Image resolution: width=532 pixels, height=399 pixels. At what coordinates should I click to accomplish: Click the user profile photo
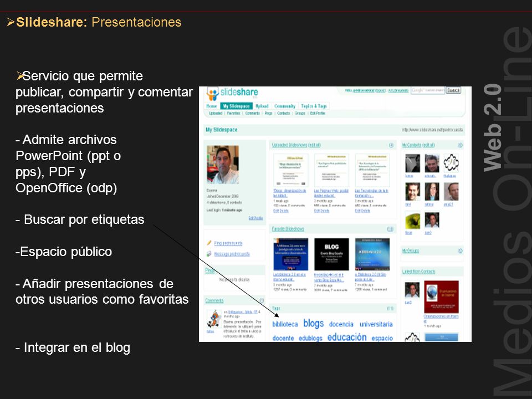point(223,165)
